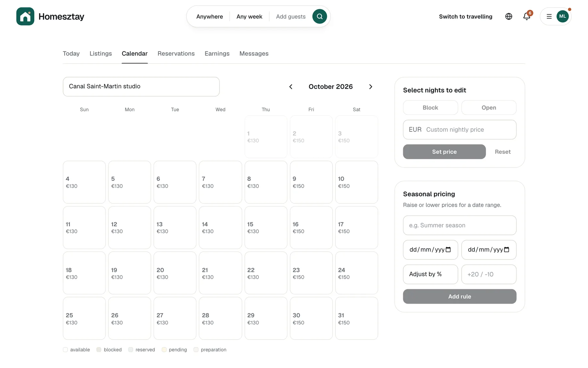The width and height of the screenshot is (588, 368).
Task: Open the Messages tab
Action: (x=254, y=54)
